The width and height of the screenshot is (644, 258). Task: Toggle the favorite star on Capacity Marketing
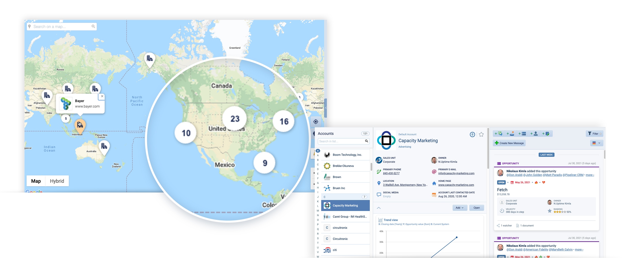click(x=481, y=134)
